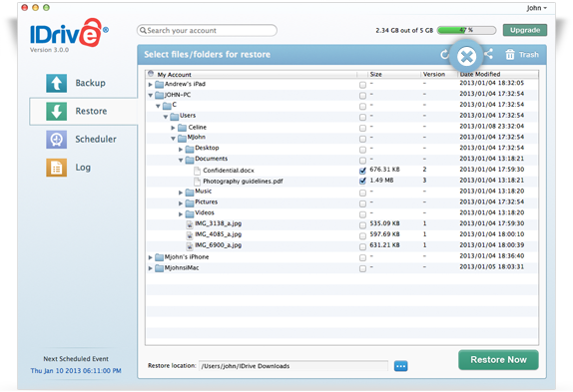The height and width of the screenshot is (392, 573).
Task: Focus the Search your account field
Action: [x=207, y=30]
